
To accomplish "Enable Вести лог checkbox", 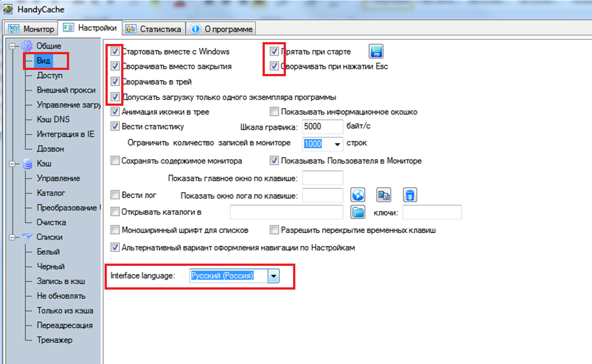I will pos(115,195).
